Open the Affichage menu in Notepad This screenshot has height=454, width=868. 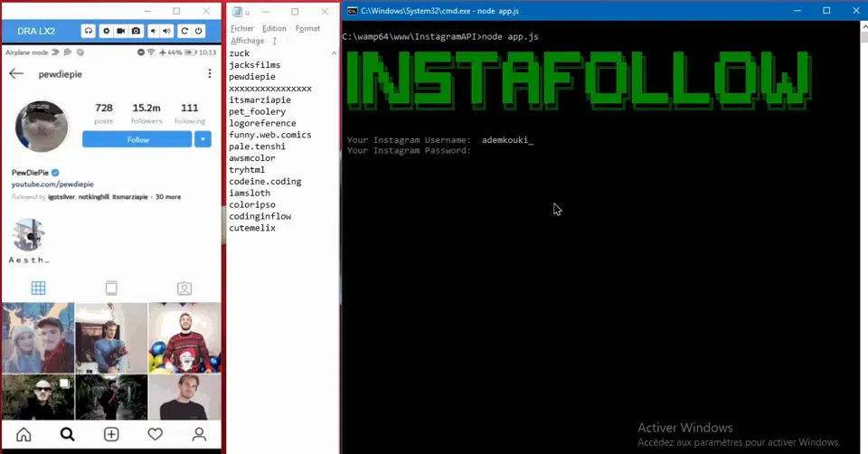pos(248,41)
